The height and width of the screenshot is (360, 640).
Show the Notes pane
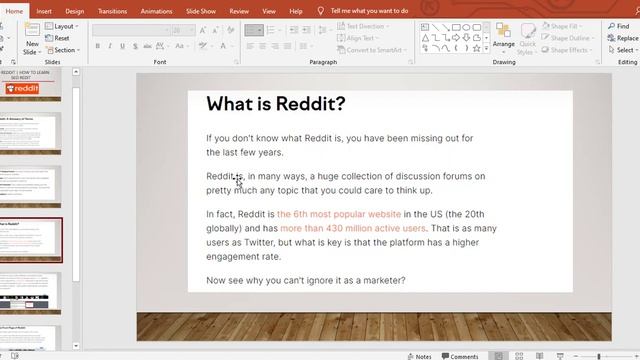pyautogui.click(x=420, y=356)
